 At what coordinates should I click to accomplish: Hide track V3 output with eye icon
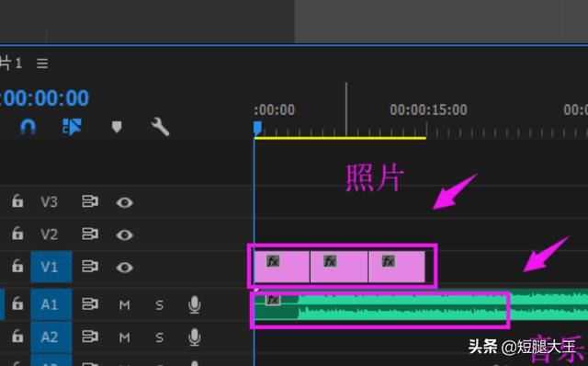(125, 202)
